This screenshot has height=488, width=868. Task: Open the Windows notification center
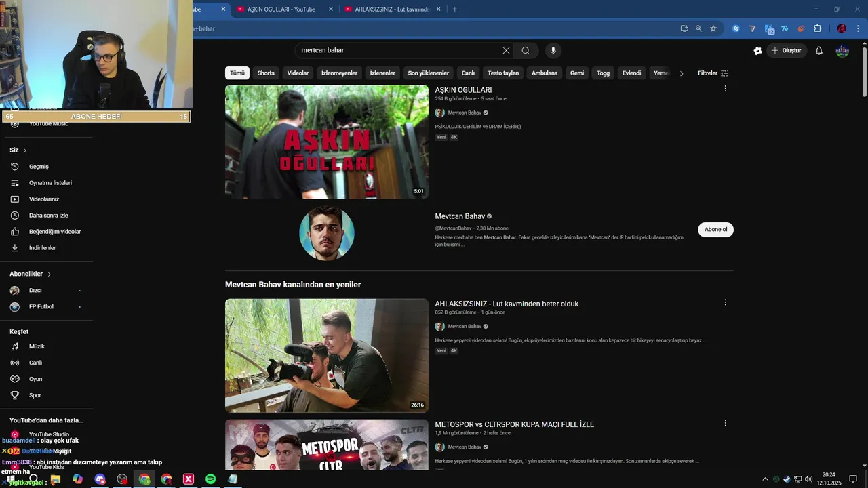pos(853,479)
